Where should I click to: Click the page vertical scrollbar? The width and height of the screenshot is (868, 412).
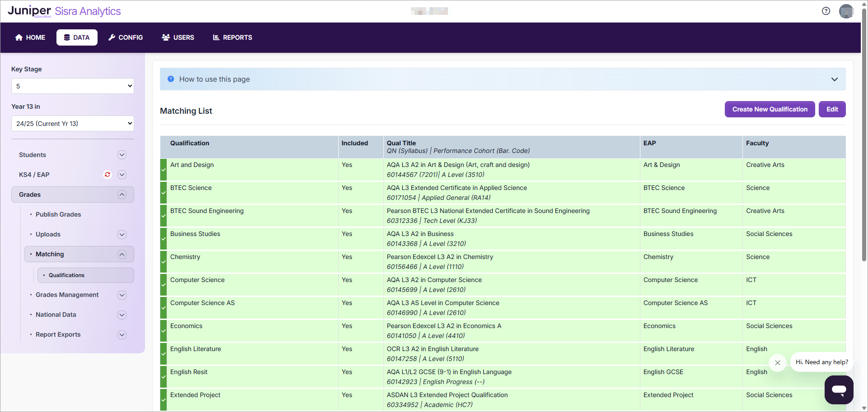pyautogui.click(x=864, y=135)
